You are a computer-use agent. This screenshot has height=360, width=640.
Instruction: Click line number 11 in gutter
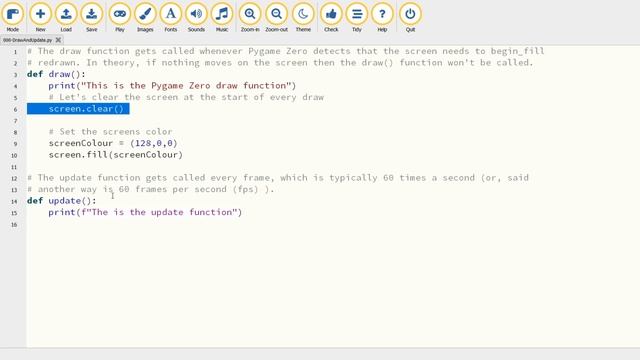point(14,167)
